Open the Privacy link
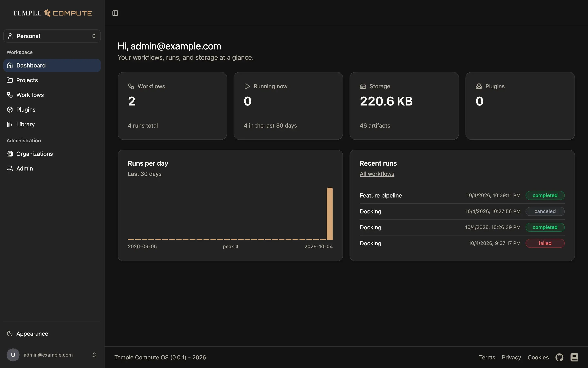588x368 pixels. pyautogui.click(x=511, y=357)
